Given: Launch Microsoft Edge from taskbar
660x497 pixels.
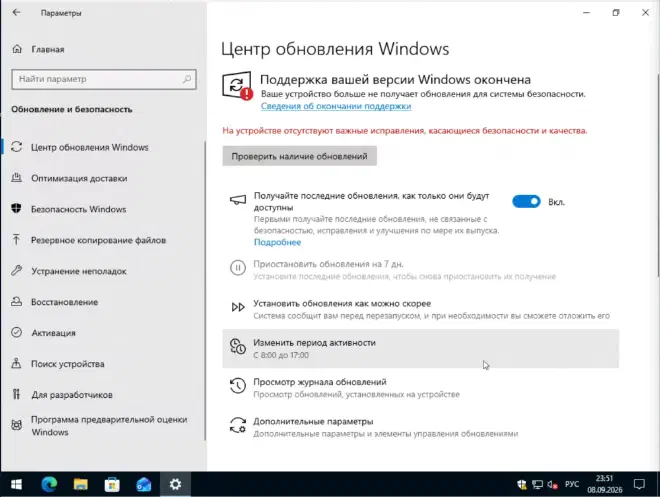Looking at the screenshot, I should point(49,484).
